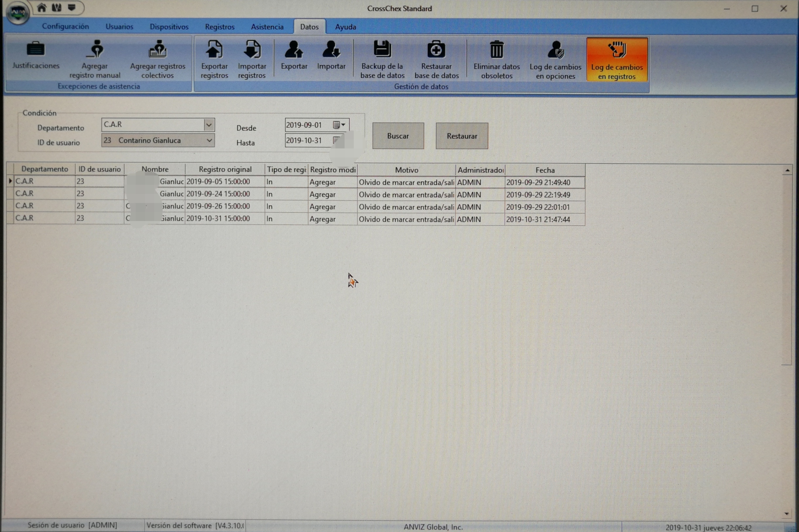Switch to the Dispositivos tab
Screen dimensions: 799x532
pos(169,27)
